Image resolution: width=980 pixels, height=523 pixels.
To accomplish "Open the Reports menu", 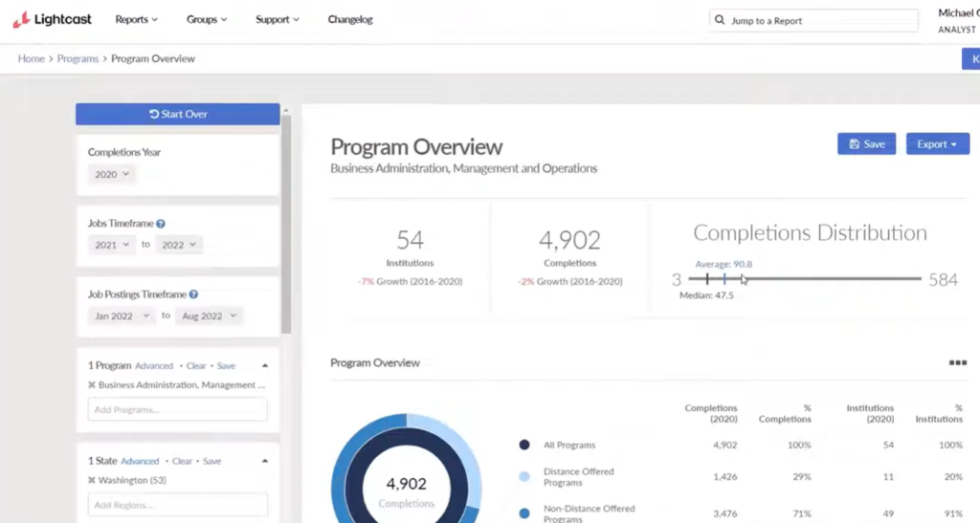I will (x=136, y=20).
